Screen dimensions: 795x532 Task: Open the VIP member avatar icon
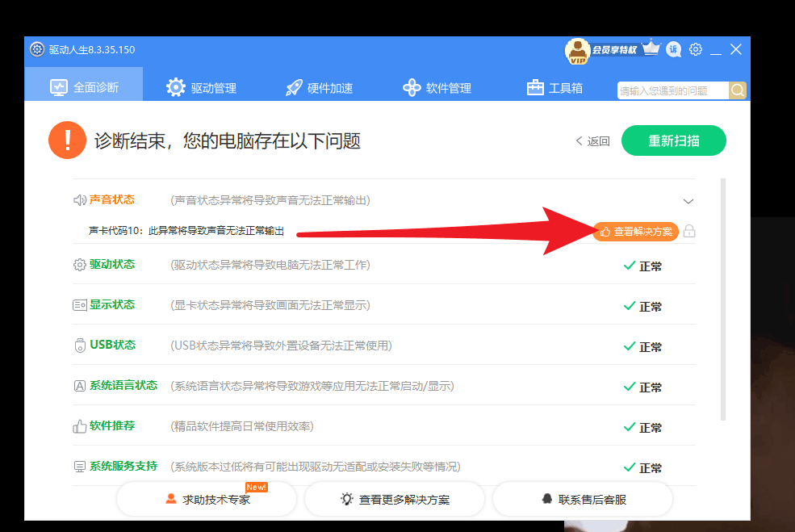(577, 51)
